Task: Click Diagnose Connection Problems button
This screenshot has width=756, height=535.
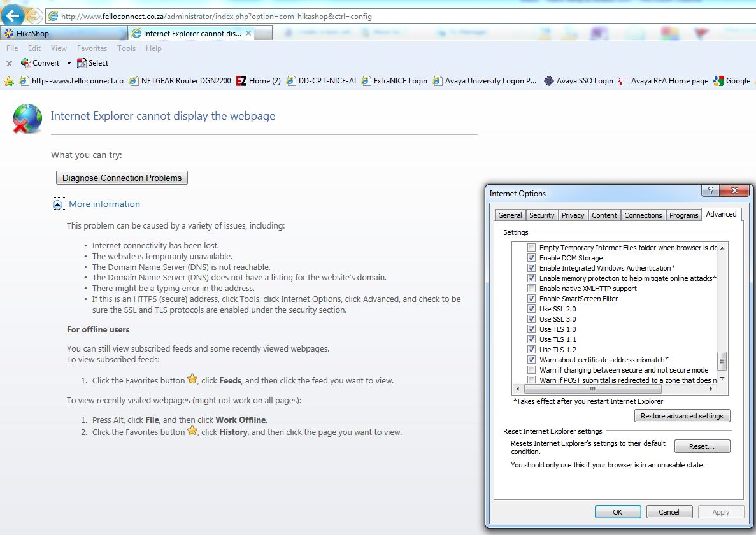Action: (x=122, y=178)
